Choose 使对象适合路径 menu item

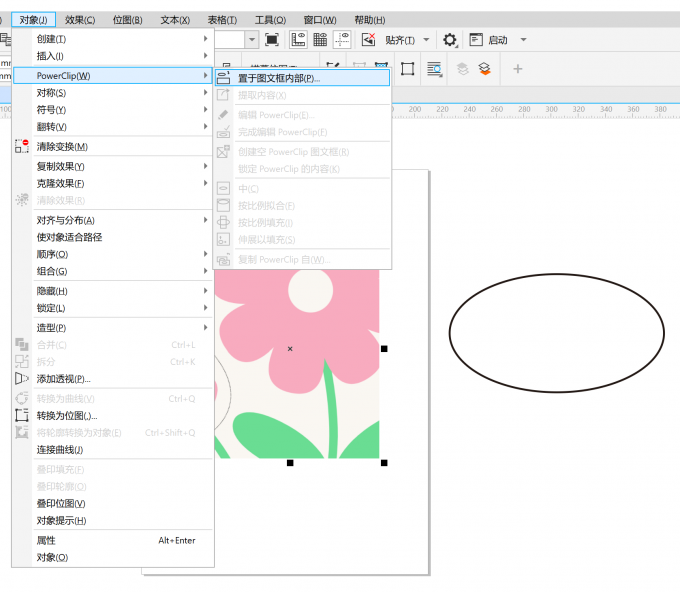pos(113,237)
